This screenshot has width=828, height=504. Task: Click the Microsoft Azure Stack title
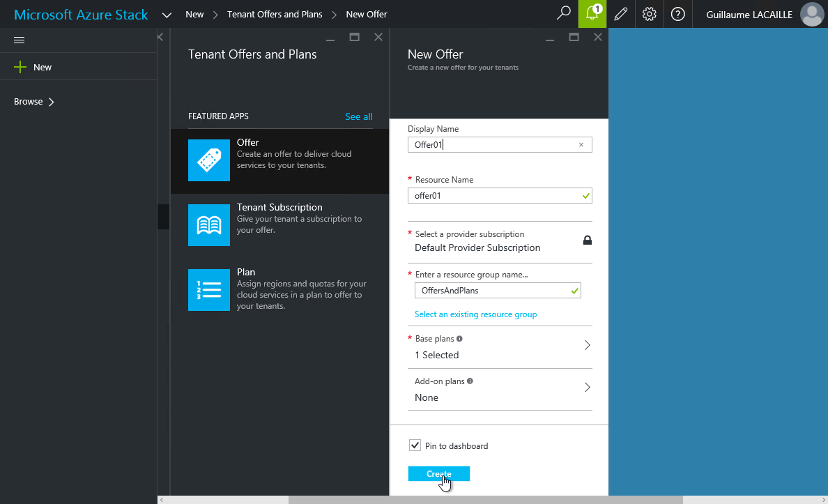(x=81, y=15)
